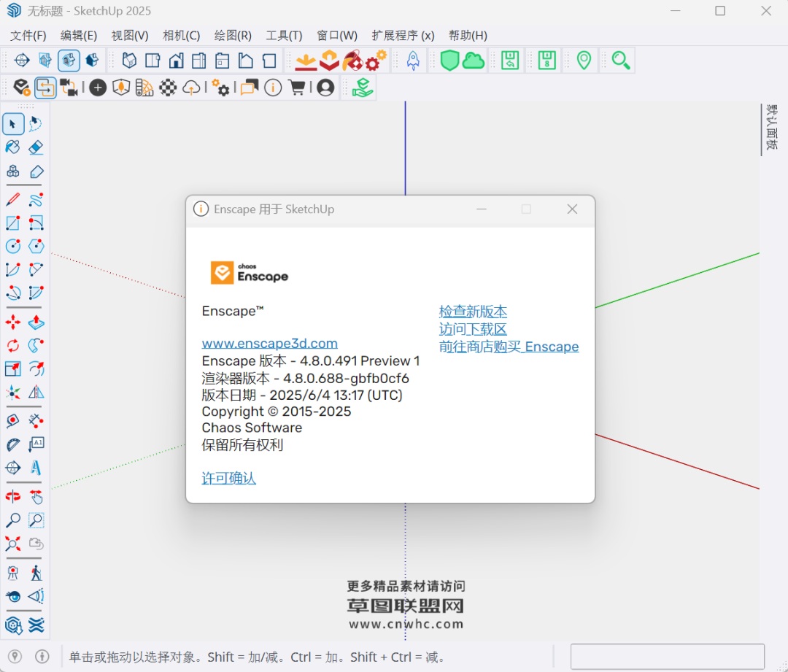Viewport: 788px width, 672px height.
Task: Click the green cloud toolbar icon
Action: pos(473,61)
